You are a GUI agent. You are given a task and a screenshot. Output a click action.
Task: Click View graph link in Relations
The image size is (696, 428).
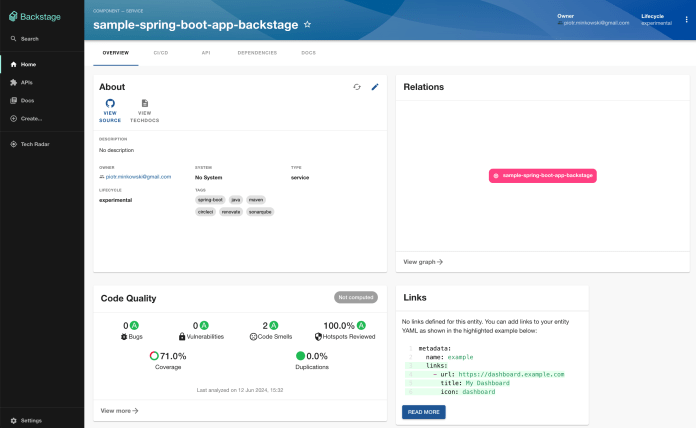[x=423, y=261]
